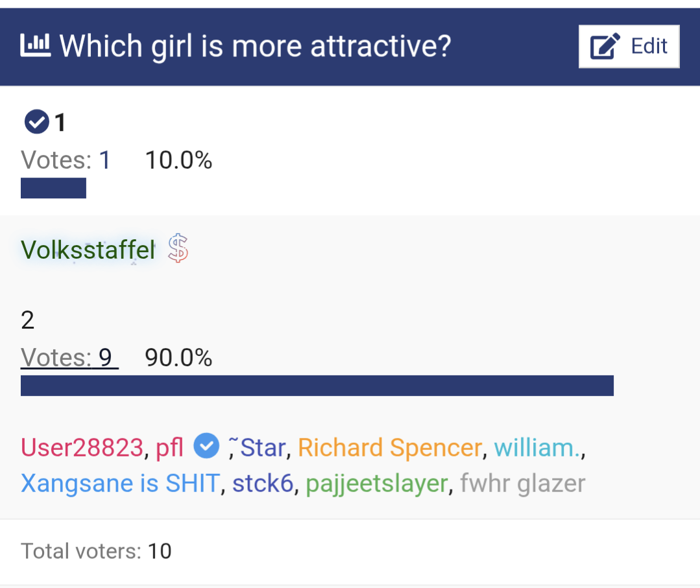Click the pencil edit icon
Screen dimensions: 700x588
605,46
